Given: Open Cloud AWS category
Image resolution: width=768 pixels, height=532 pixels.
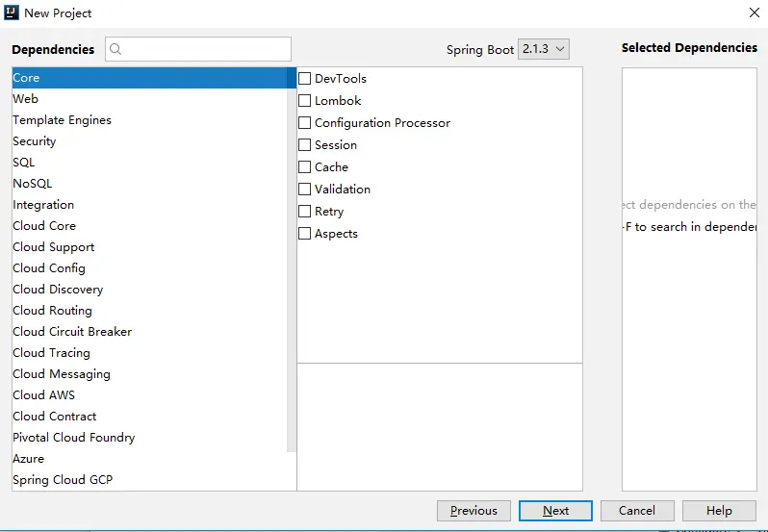Looking at the screenshot, I should [149, 395].
